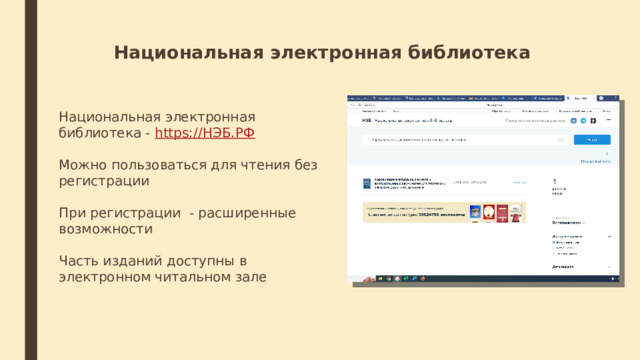Open the extended search link below chevron
Image resolution: width=640 pixels, height=360 pixels.
click(x=596, y=162)
